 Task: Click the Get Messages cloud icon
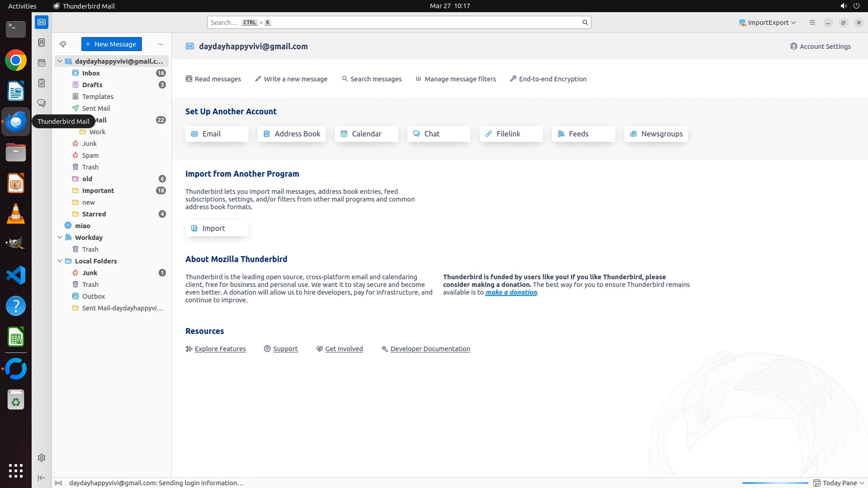(x=63, y=44)
